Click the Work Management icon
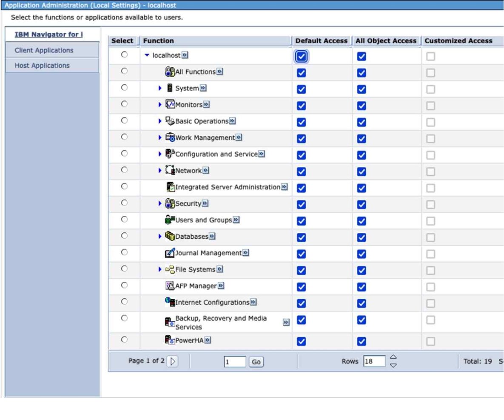This screenshot has height=420, width=504. (170, 137)
